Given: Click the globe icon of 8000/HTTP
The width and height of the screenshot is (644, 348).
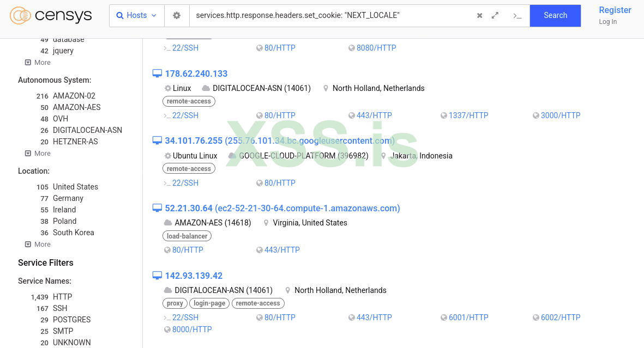Looking at the screenshot, I should click(x=167, y=329).
